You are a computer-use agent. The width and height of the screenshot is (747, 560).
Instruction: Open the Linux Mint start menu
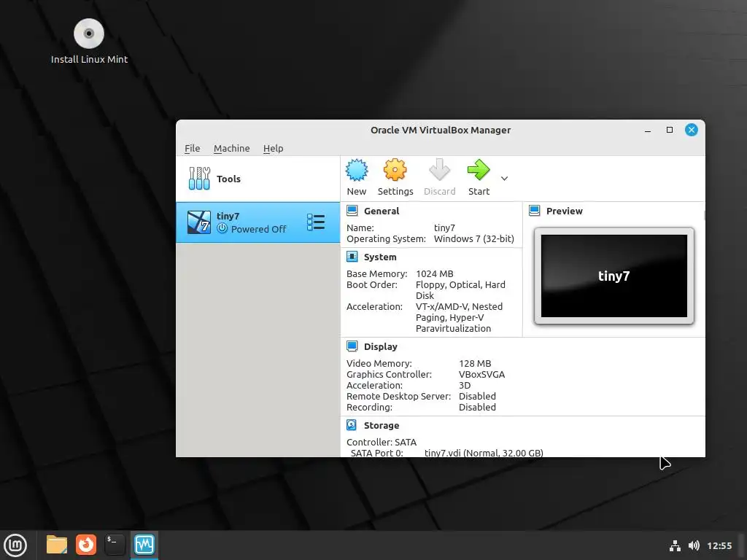tap(15, 545)
